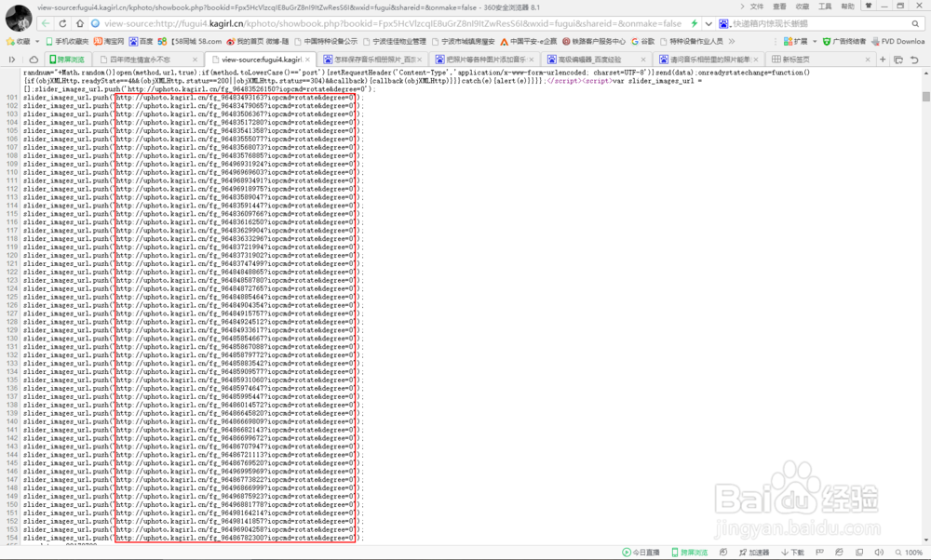This screenshot has width=931, height=560.
Task: Click the FVD Downloader extension
Action: [x=897, y=42]
